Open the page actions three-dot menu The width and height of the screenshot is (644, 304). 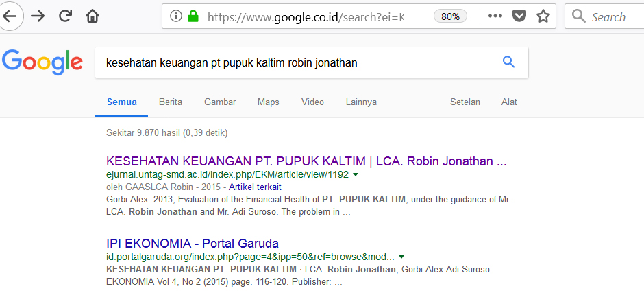(x=495, y=16)
